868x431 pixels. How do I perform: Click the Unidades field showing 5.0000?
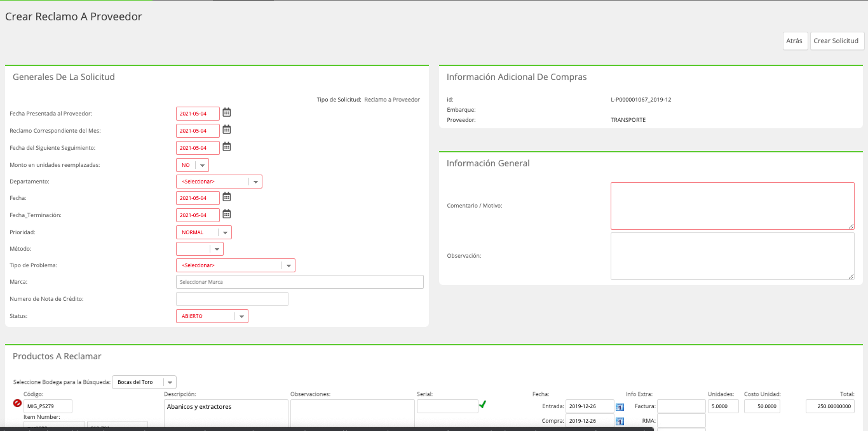723,406
